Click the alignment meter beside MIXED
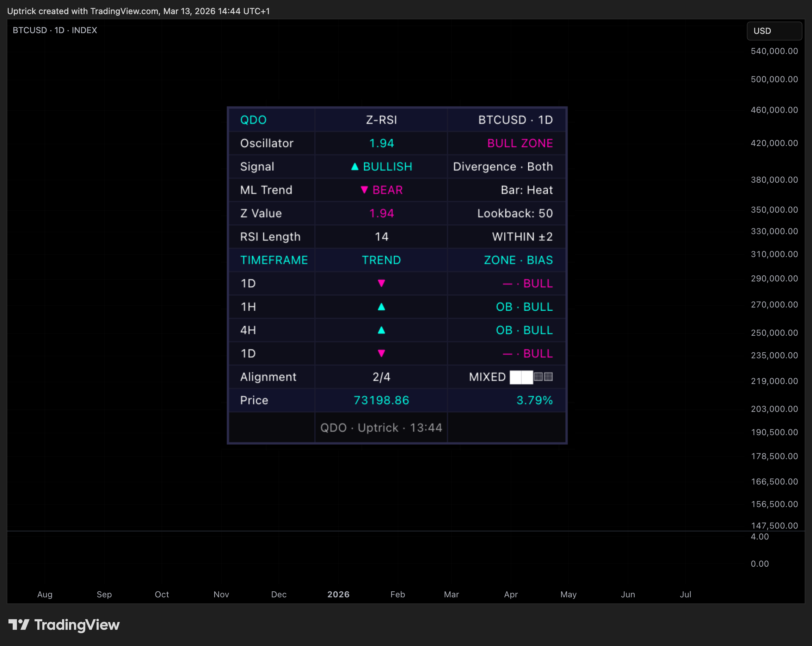Image resolution: width=812 pixels, height=646 pixels. click(531, 377)
